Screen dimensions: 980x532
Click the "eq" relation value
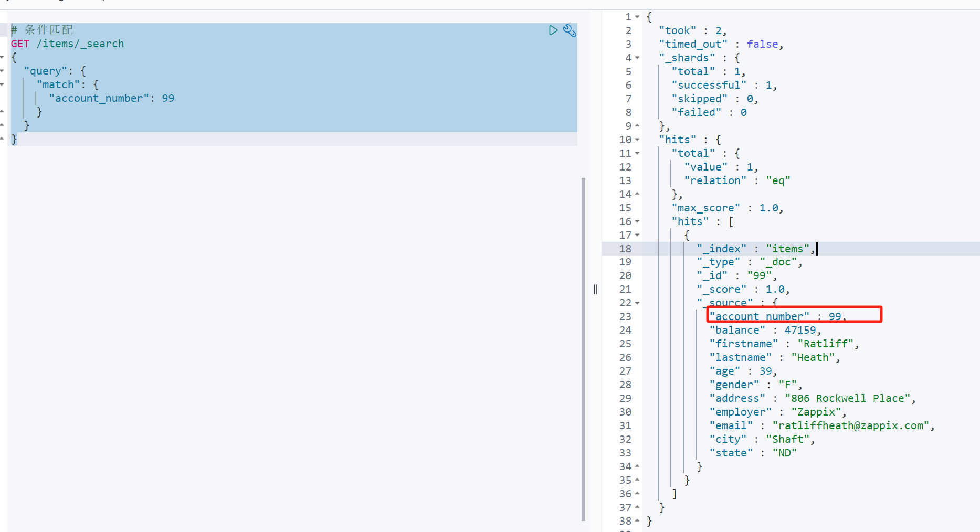pyautogui.click(x=778, y=180)
